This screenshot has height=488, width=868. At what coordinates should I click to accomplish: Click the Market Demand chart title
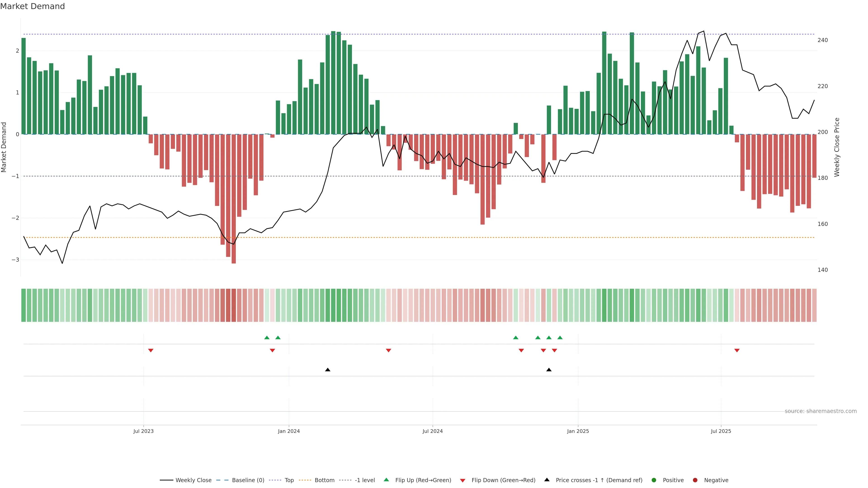click(32, 6)
